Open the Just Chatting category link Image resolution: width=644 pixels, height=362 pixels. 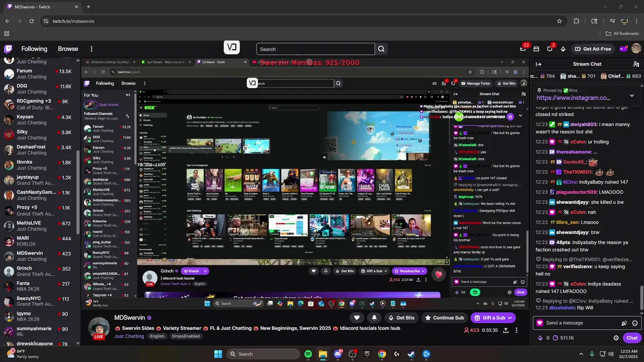point(129,336)
